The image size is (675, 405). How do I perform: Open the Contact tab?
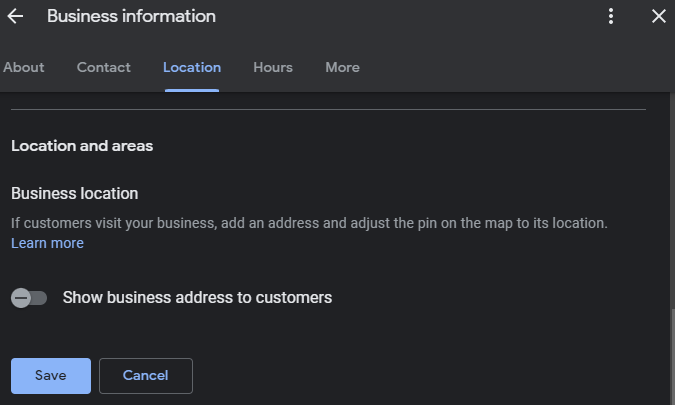104,68
